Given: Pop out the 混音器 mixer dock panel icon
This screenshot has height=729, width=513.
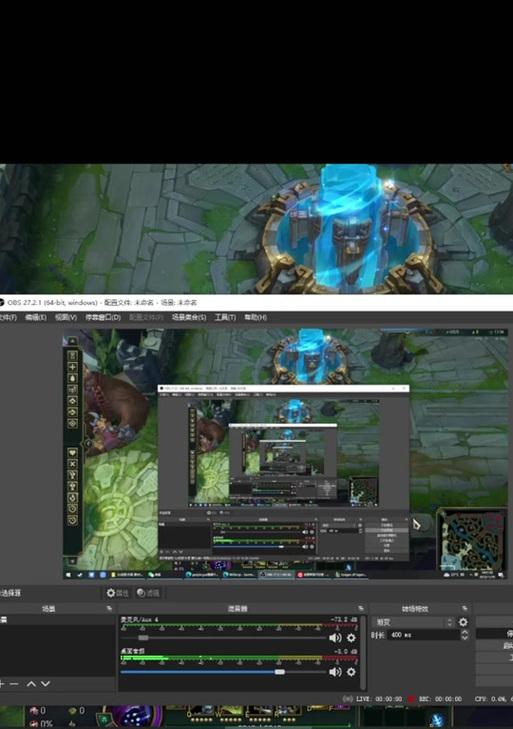Looking at the screenshot, I should pos(361,608).
